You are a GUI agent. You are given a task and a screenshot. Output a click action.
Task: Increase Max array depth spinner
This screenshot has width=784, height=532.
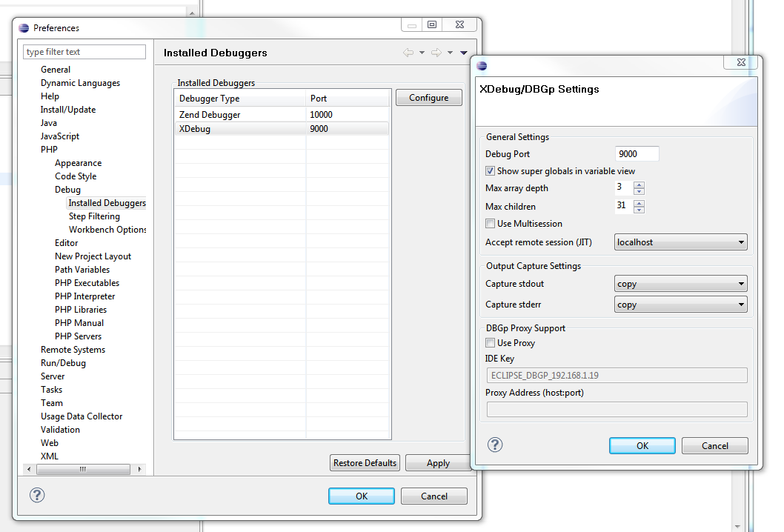coord(639,184)
